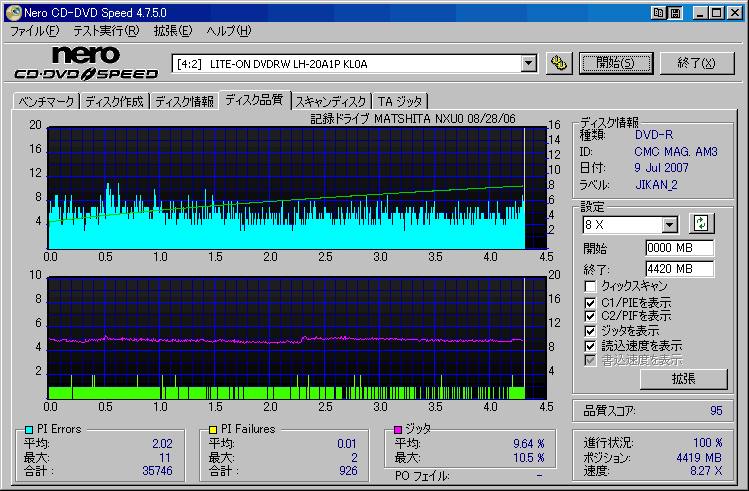The width and height of the screenshot is (749, 491).
Task: Click the magenta jitter legend swatch
Action: click(x=397, y=429)
